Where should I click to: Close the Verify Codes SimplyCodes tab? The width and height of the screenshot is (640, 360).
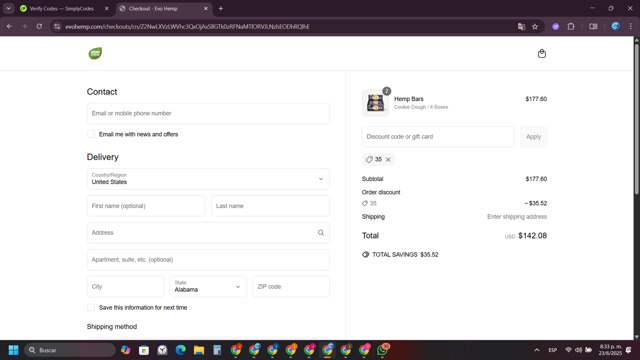107,9
